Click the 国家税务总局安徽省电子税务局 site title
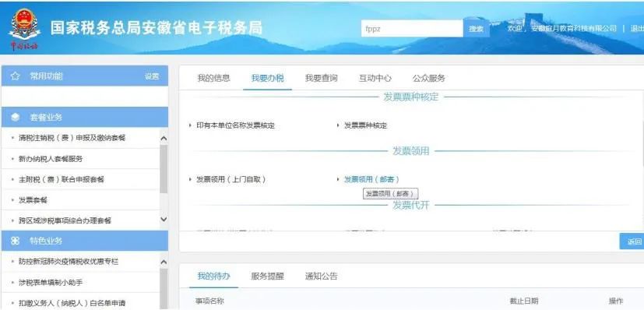 tap(156, 28)
